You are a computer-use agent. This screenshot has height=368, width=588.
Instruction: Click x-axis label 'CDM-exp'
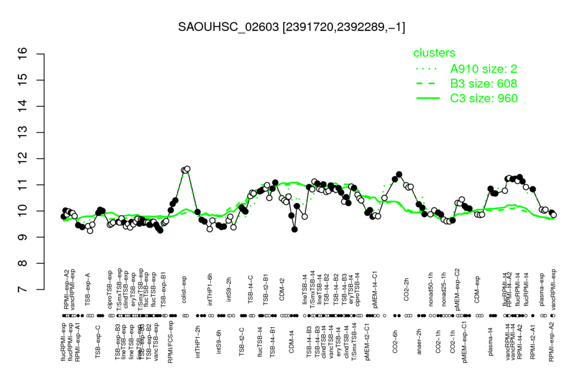click(477, 289)
